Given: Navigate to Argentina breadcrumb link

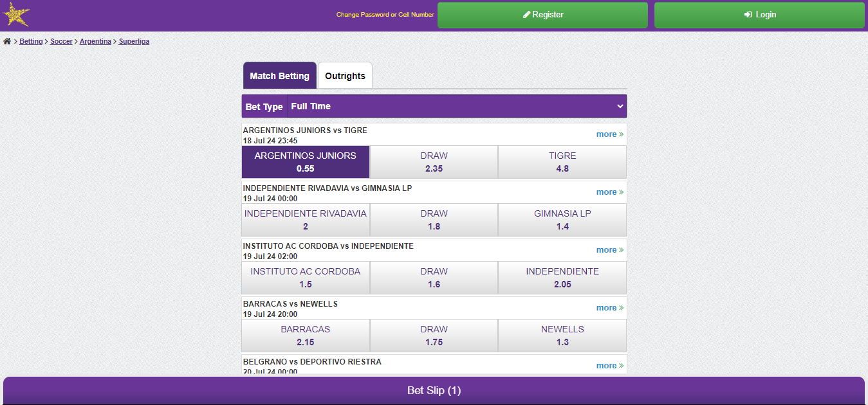Looking at the screenshot, I should point(95,41).
